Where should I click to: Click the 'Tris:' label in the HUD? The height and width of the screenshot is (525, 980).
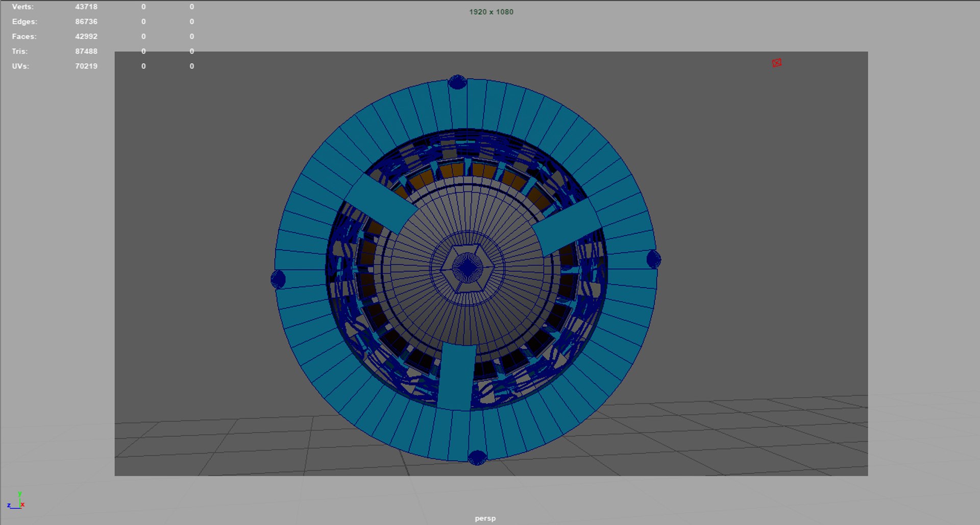(20, 51)
